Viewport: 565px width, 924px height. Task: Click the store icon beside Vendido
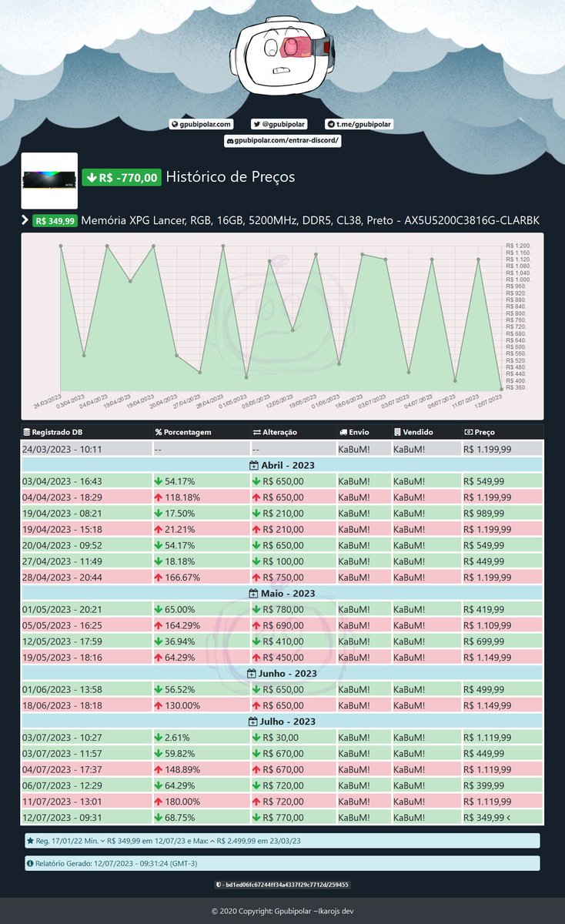(x=397, y=432)
